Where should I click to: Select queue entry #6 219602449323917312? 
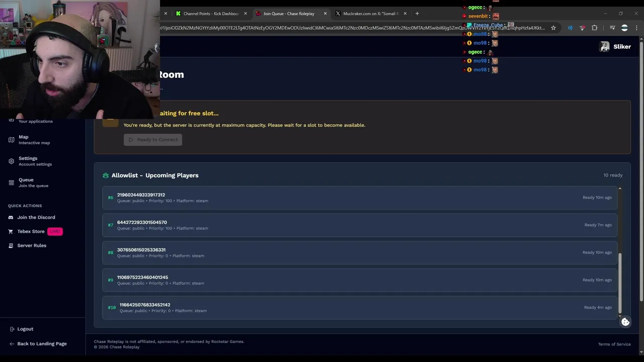coord(360,198)
